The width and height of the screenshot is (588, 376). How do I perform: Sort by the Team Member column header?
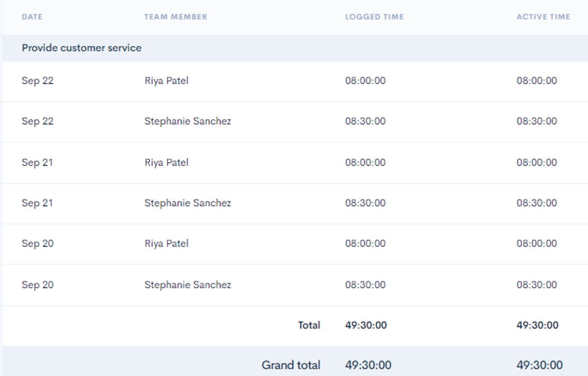click(x=175, y=17)
